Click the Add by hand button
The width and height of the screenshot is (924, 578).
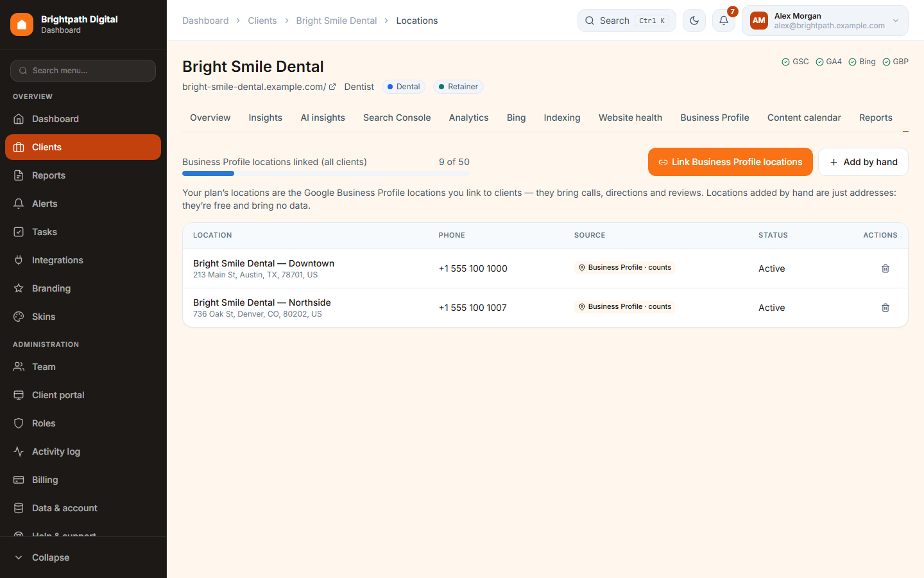[x=863, y=162]
